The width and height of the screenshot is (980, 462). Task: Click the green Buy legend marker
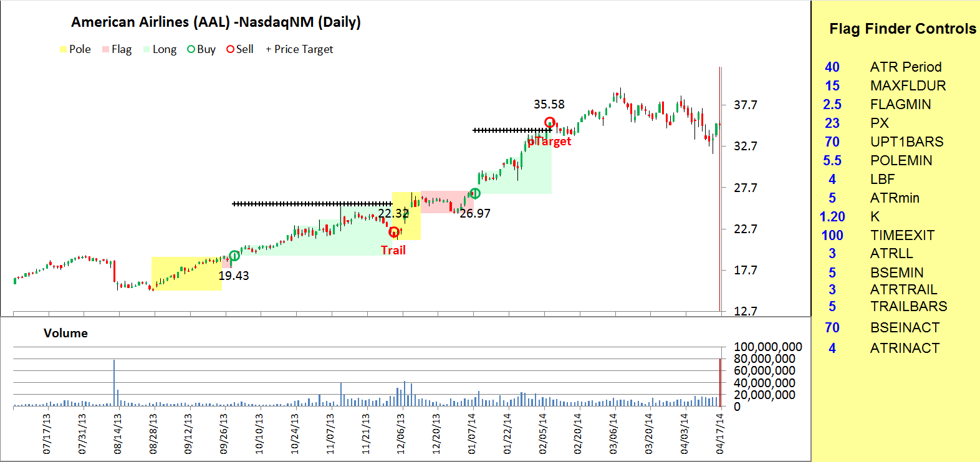point(191,49)
